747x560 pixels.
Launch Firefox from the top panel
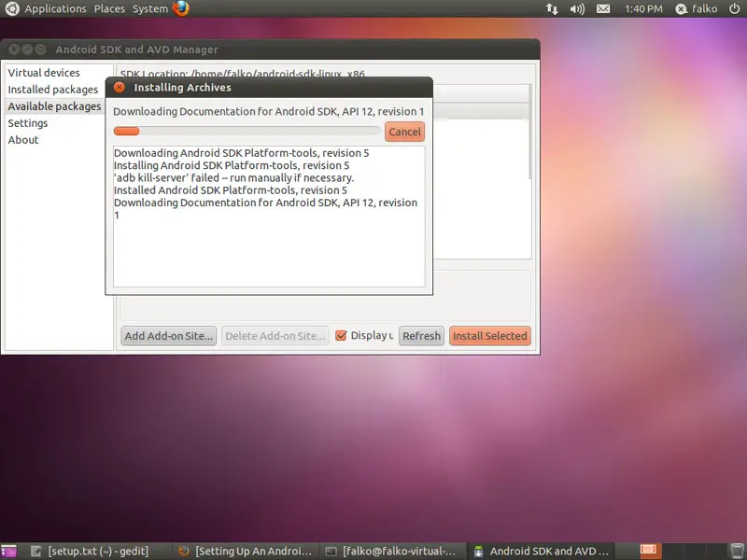coord(180,8)
